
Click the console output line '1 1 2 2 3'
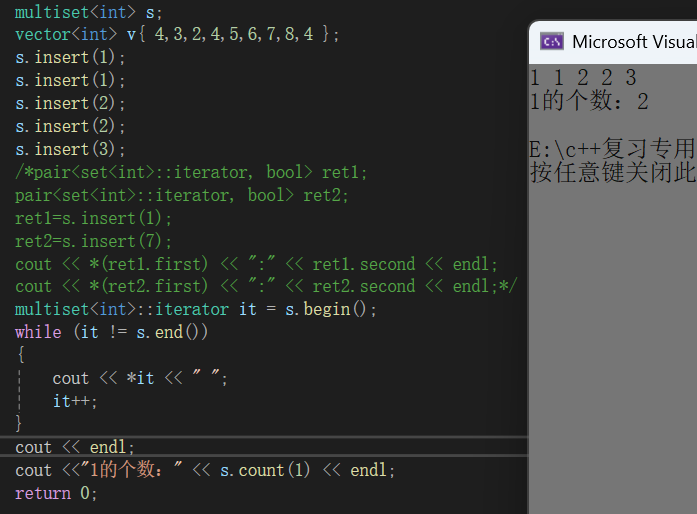pos(583,78)
